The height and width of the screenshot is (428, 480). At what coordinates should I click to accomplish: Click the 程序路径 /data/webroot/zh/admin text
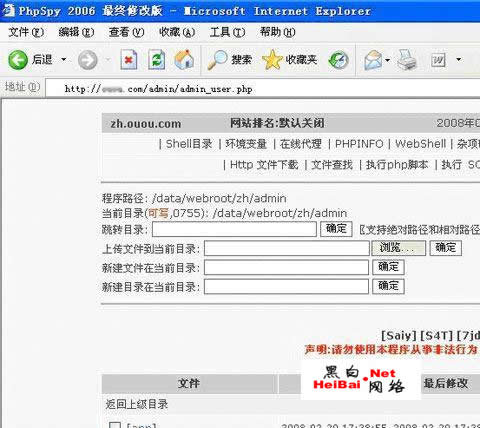click(x=194, y=199)
